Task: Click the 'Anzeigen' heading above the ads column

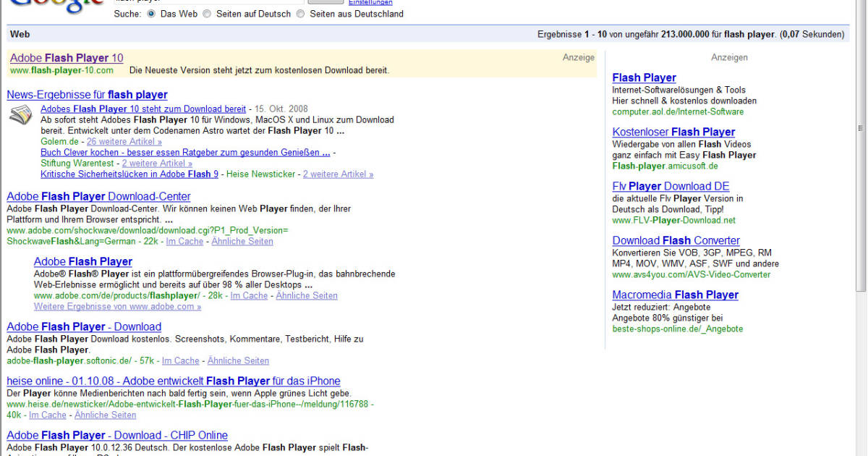Action: (x=729, y=57)
